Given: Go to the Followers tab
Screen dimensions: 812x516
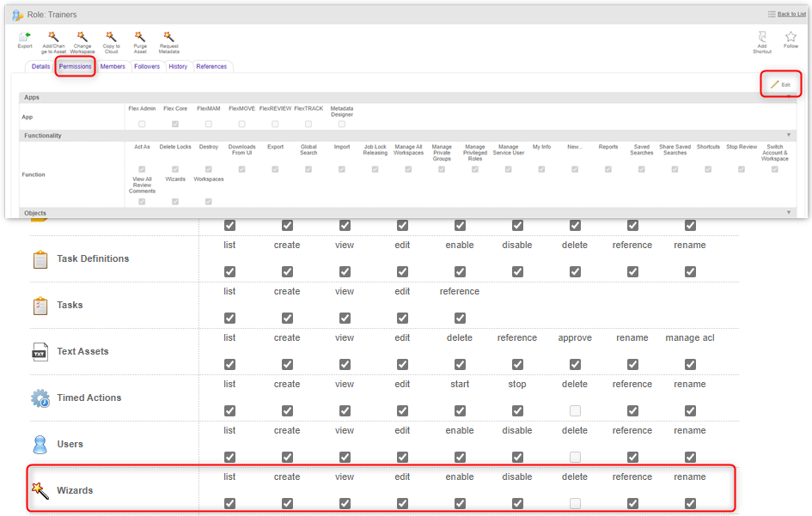Looking at the screenshot, I should [x=147, y=66].
